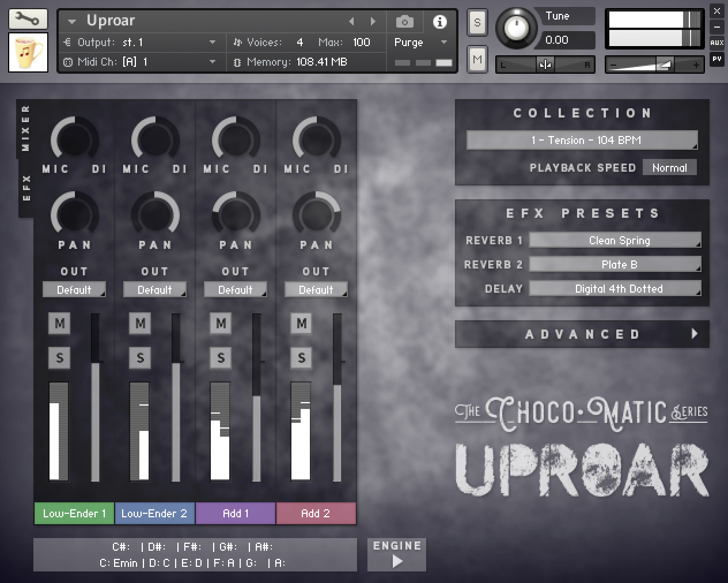Show instrument info with the i icon
Screen dimensions: 728x583
coord(439,22)
